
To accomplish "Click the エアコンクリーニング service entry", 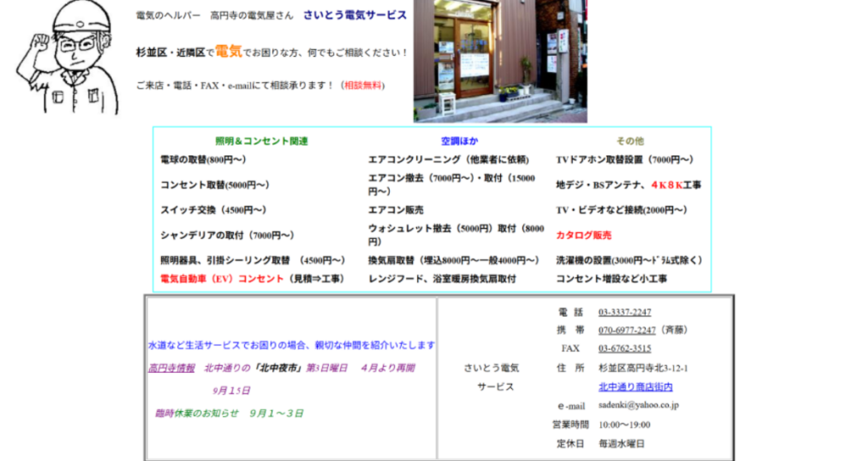I will click(x=448, y=159).
